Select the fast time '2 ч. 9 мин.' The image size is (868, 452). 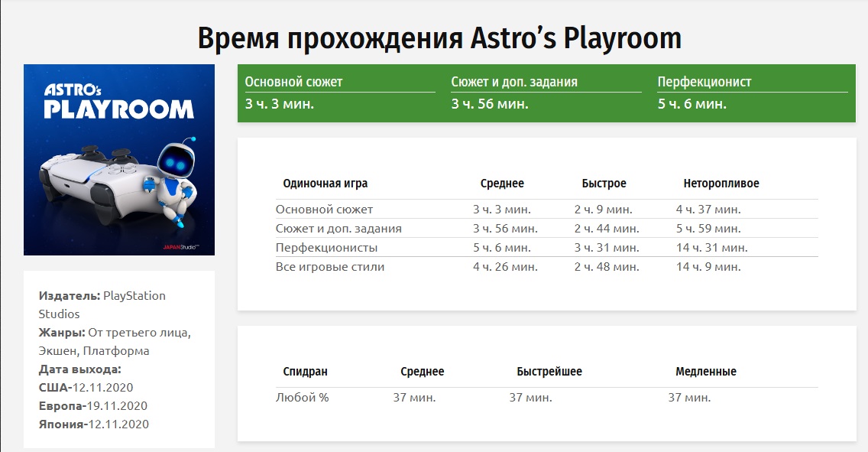pos(604,210)
